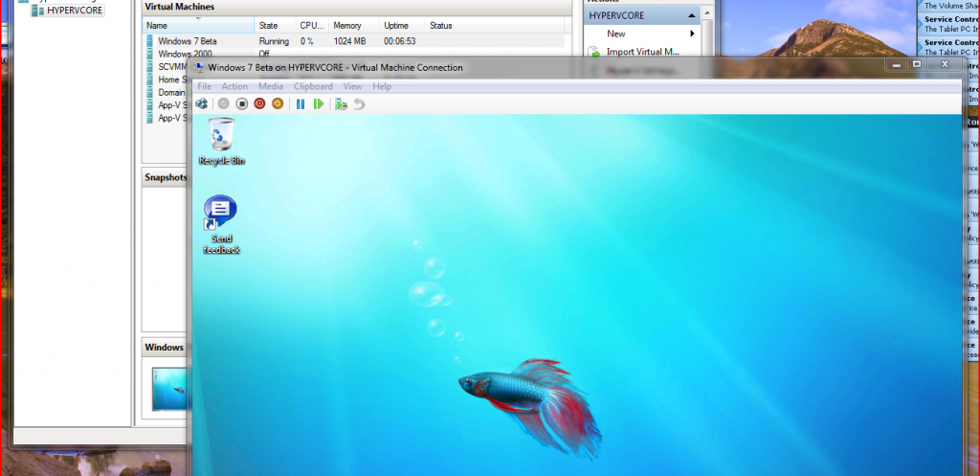Open the Send feedback desktop shortcut
This screenshot has height=476, width=980.
point(221,224)
